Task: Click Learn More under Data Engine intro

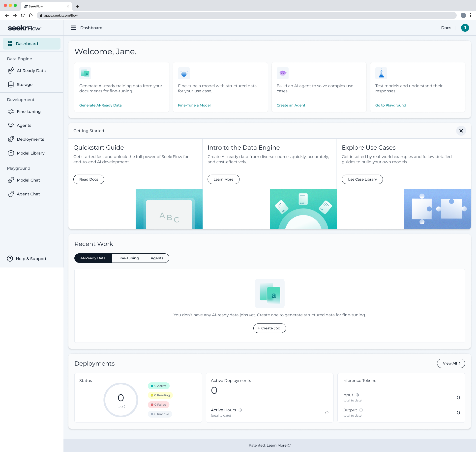Action: tap(223, 179)
